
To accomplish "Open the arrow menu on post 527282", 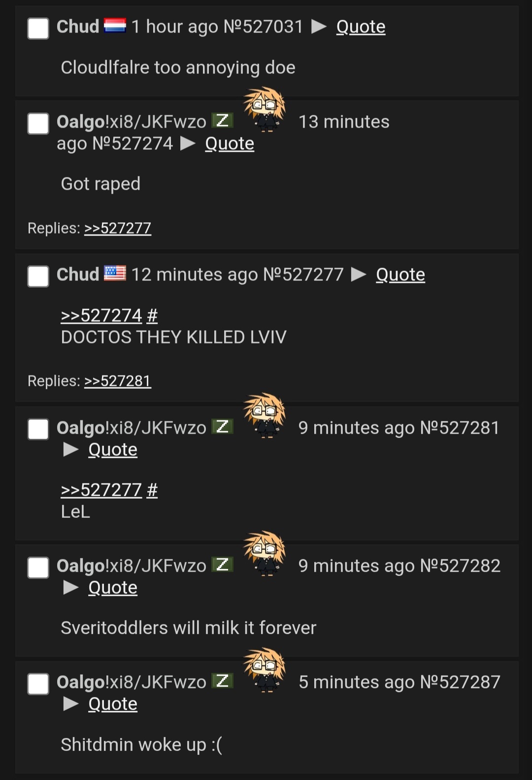I will (71, 587).
